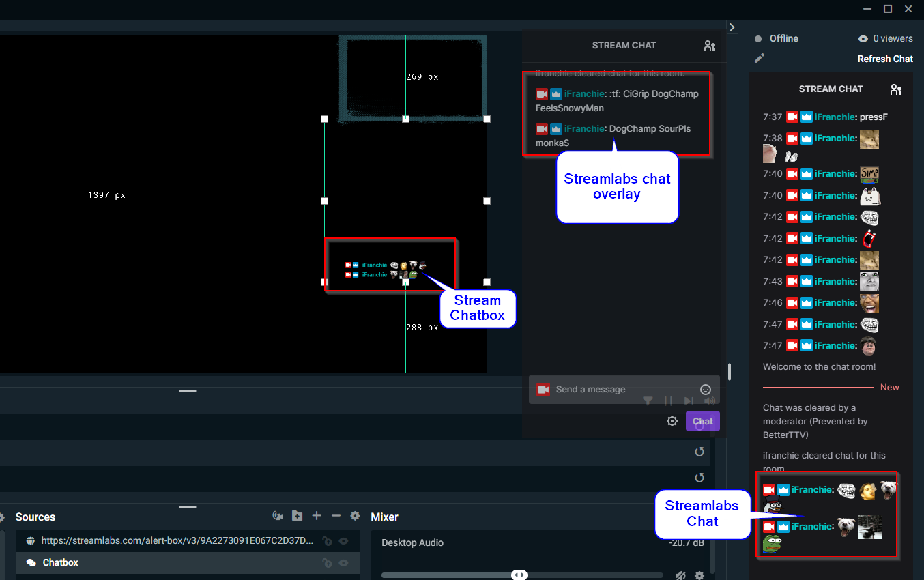The image size is (924, 580).
Task: Open the emoji picker in the chat box
Action: pos(705,389)
